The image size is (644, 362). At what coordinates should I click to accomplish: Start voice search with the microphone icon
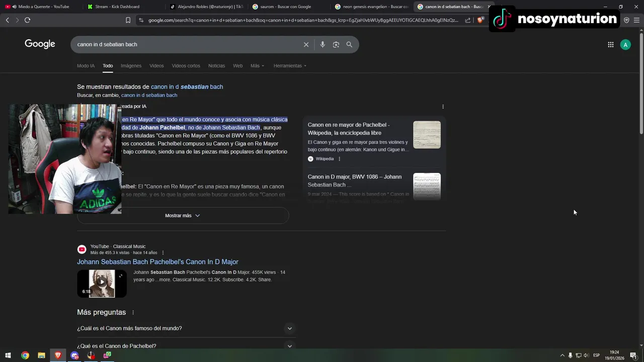point(323,45)
